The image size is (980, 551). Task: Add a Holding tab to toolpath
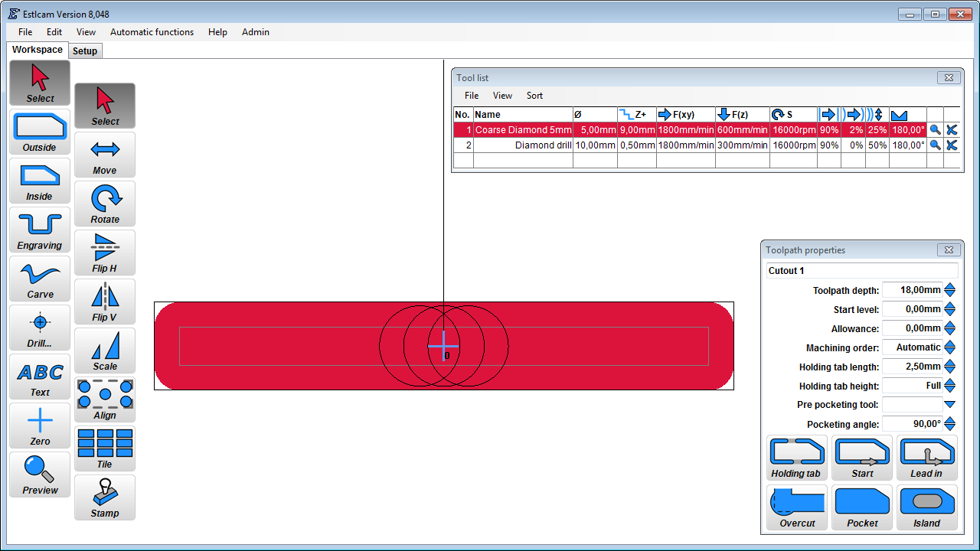[x=797, y=458]
